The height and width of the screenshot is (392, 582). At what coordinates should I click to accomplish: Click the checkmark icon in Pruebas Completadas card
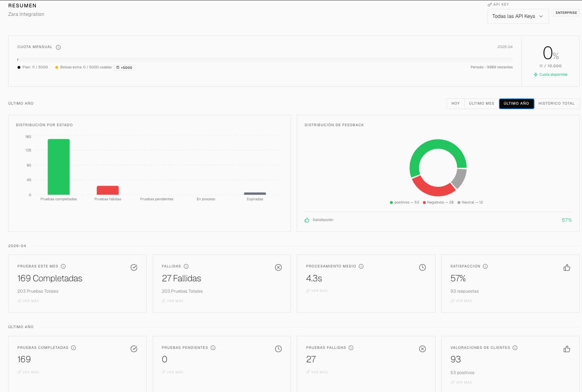click(x=134, y=349)
